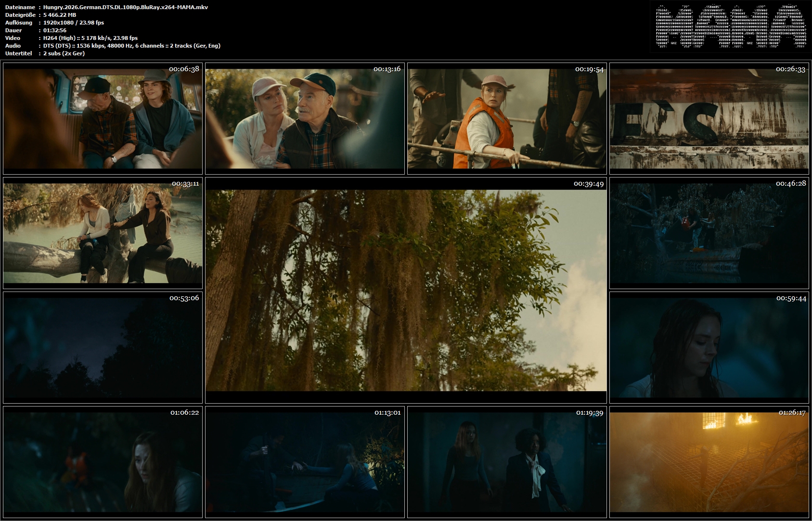Open the thumbnail at 00:19:54
This screenshot has width=812, height=521.
pos(507,118)
